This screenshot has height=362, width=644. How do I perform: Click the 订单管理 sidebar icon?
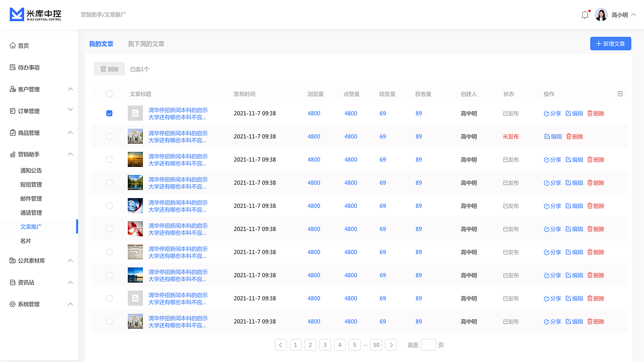(x=13, y=111)
